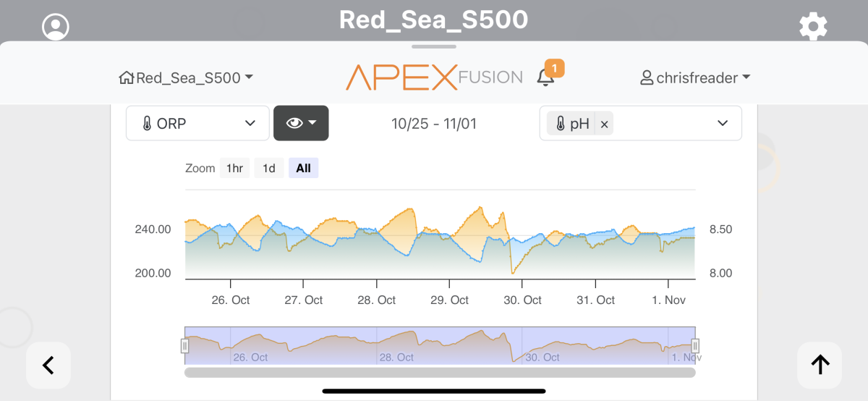Tap the back arrow button
868x401 pixels.
48,366
